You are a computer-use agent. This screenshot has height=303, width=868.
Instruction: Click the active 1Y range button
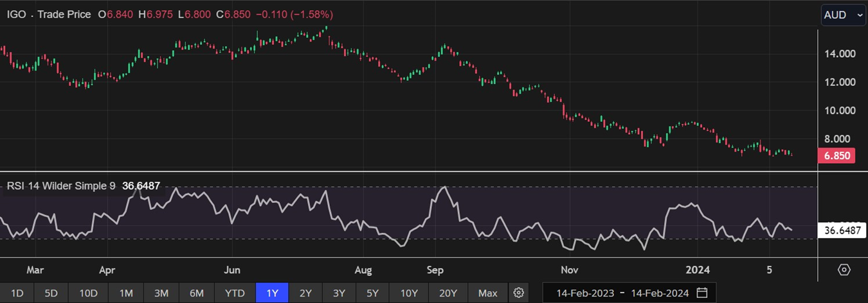click(272, 293)
